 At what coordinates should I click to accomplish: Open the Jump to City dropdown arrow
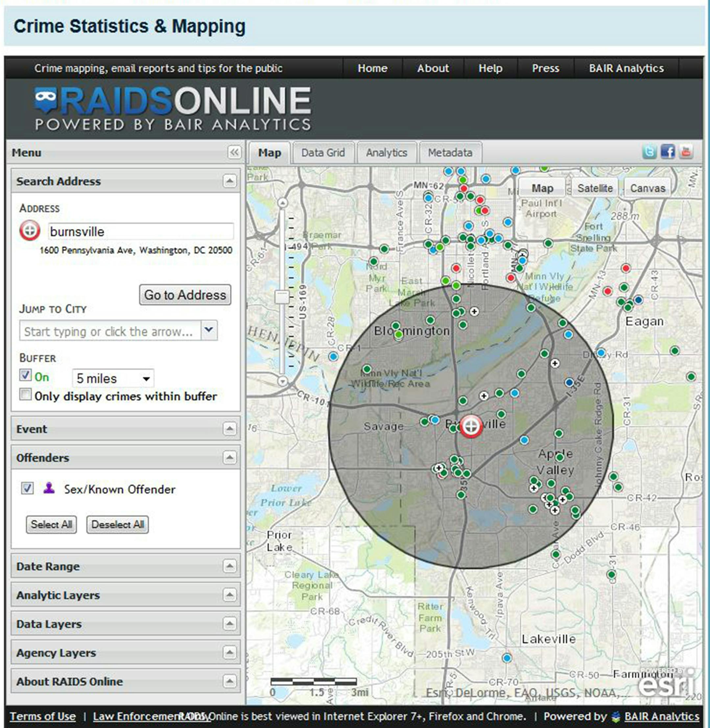point(209,330)
